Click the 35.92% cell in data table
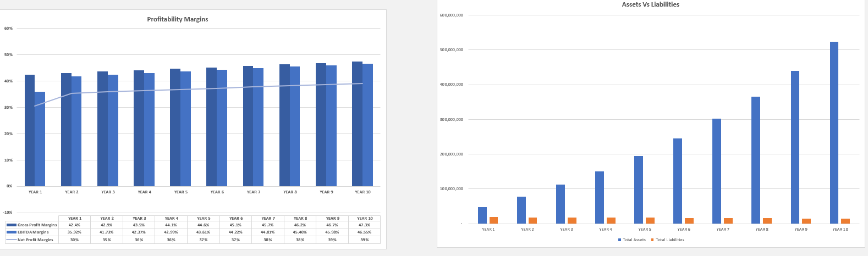The height and width of the screenshot is (256, 868). coord(74,232)
